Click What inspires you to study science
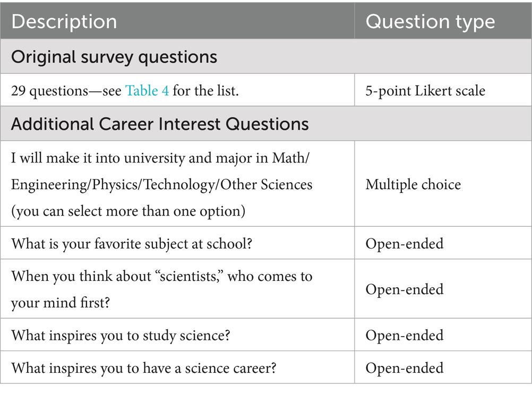 [121, 336]
